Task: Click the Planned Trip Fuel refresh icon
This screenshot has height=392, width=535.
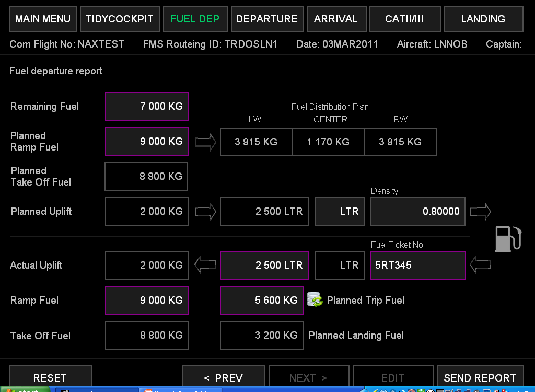Action: click(315, 300)
